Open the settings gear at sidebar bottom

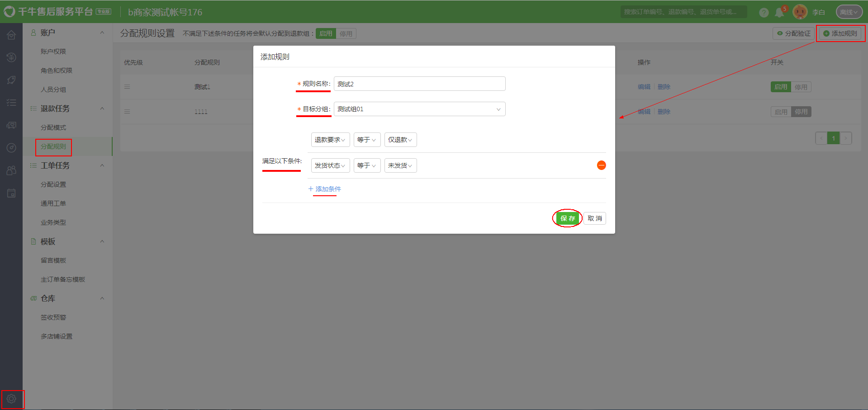[x=11, y=399]
